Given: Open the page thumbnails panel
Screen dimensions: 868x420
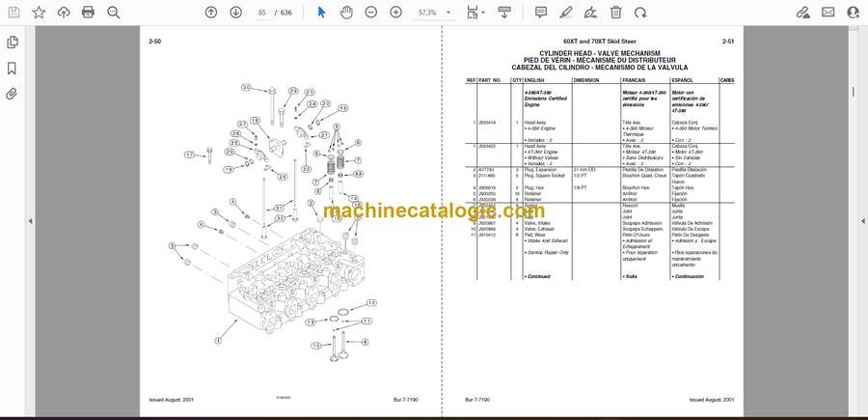Looking at the screenshot, I should pyautogui.click(x=12, y=42).
